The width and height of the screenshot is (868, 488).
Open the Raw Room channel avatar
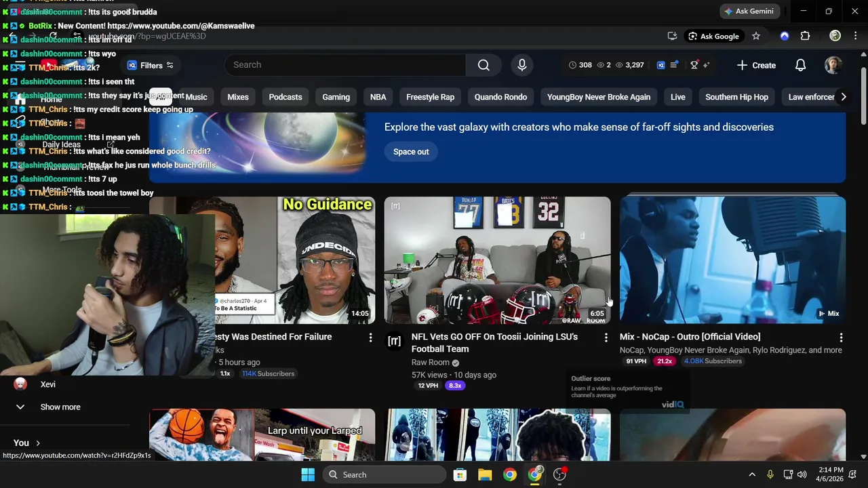pos(394,341)
